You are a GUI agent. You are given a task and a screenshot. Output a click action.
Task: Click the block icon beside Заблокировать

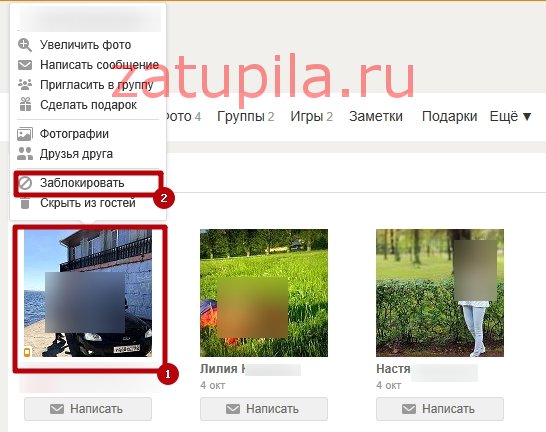tap(25, 183)
